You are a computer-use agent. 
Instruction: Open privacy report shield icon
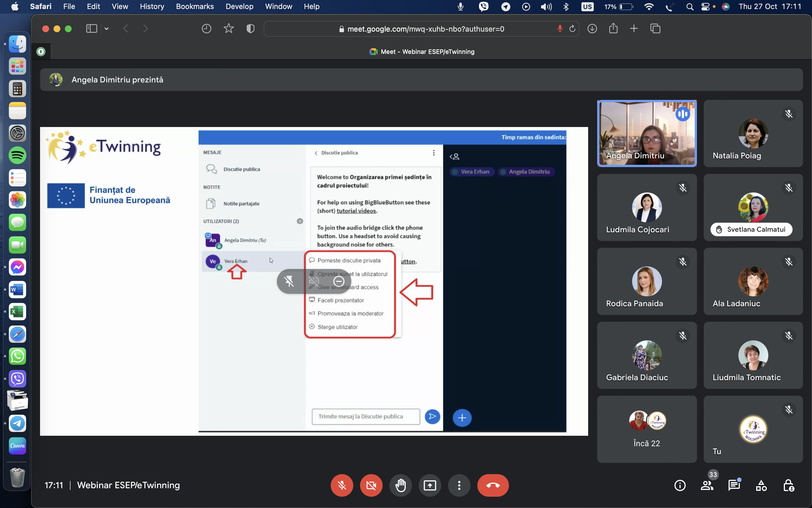[250, 29]
